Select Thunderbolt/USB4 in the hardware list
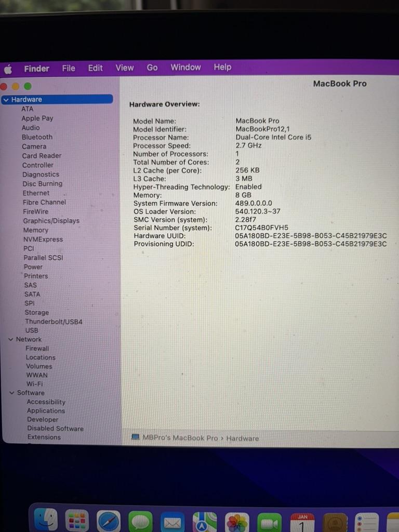This screenshot has height=532, width=399. pos(54,322)
